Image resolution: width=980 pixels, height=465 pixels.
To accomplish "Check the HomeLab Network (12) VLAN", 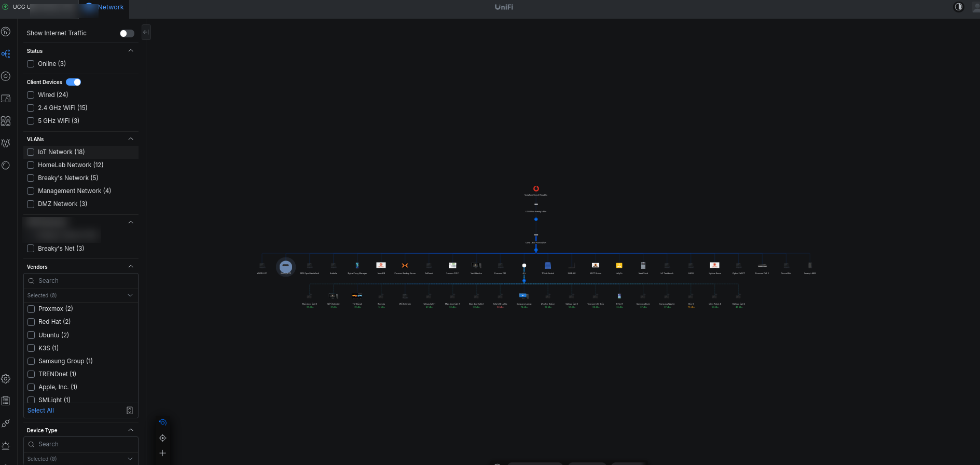I will click(31, 165).
